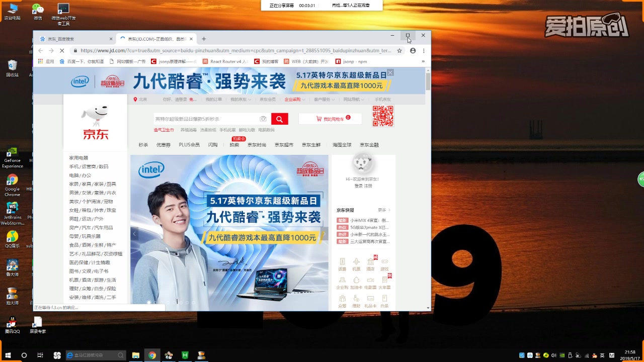644x362 pixels.
Task: Click the Chrome taskbar icon
Action: (x=152, y=355)
